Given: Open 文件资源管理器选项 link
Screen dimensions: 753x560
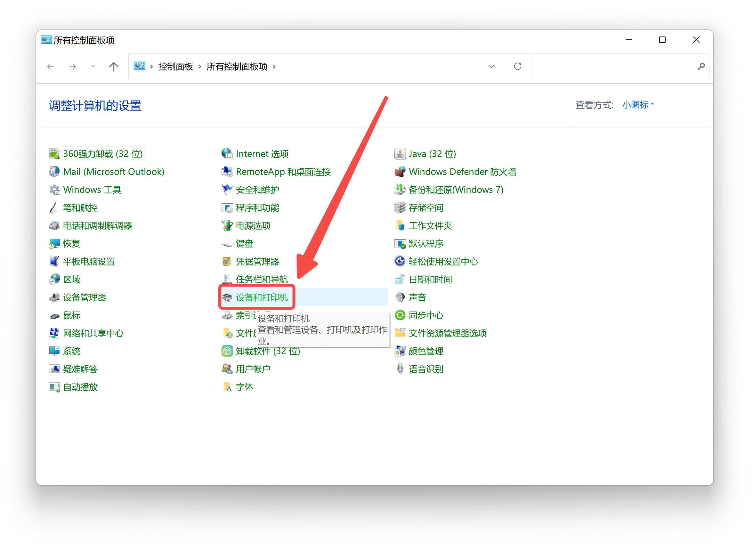Looking at the screenshot, I should pos(448,334).
